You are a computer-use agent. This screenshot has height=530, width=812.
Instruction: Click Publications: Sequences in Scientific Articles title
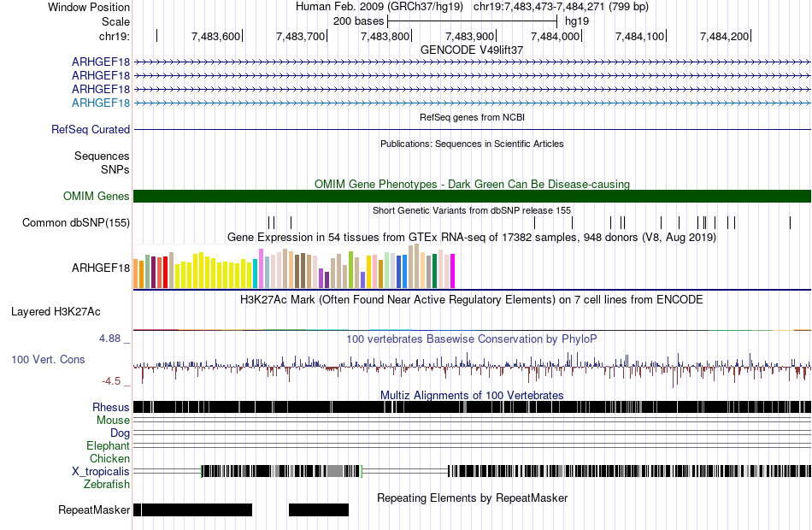point(472,144)
